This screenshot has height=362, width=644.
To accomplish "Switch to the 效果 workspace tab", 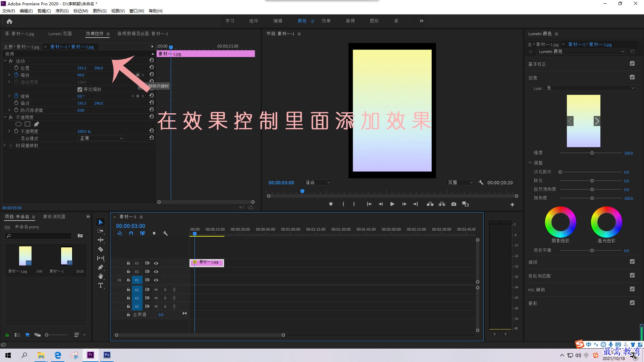I will (326, 21).
